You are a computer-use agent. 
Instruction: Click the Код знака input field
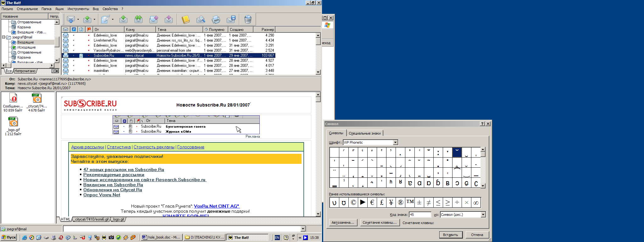(420, 215)
